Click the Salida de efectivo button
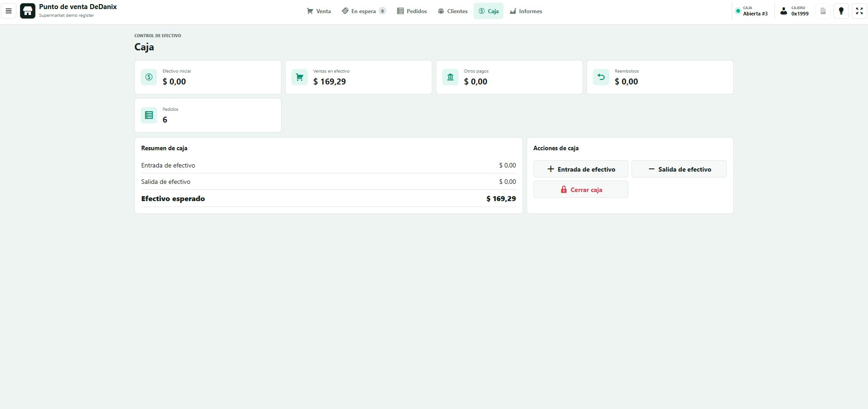 679,169
